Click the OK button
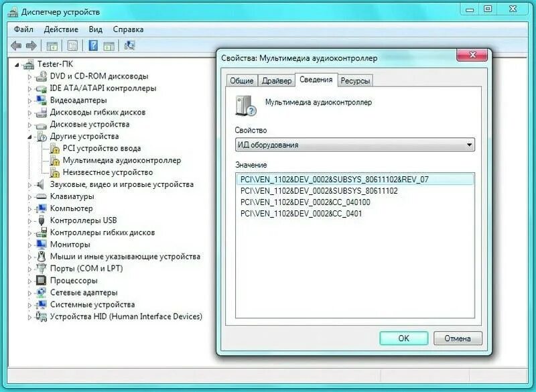536x392 pixels. [404, 338]
